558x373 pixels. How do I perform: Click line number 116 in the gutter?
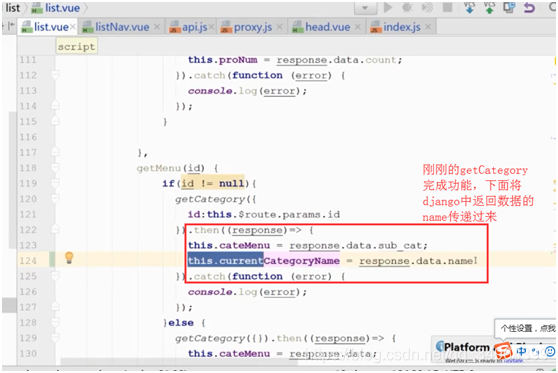tap(28, 137)
